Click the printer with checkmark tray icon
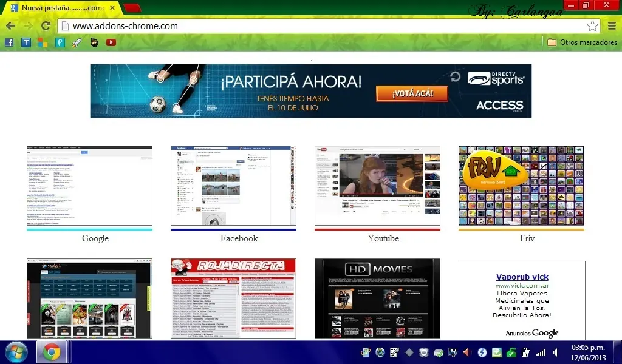Viewport: 622px width, 364px height. [x=439, y=352]
